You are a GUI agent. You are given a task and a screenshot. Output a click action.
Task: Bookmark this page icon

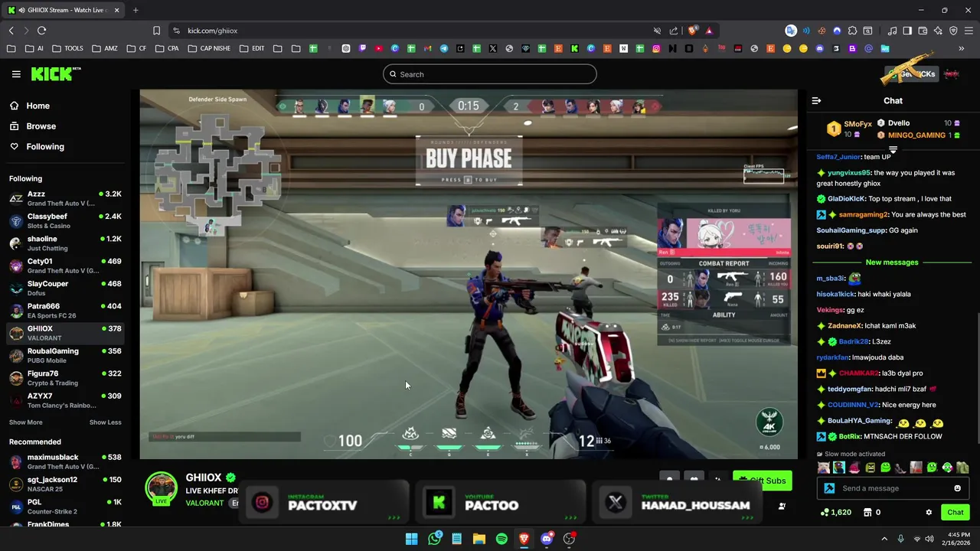[156, 31]
